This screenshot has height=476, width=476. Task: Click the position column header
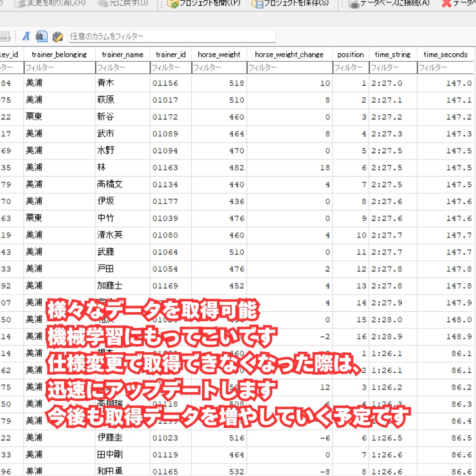tap(351, 54)
